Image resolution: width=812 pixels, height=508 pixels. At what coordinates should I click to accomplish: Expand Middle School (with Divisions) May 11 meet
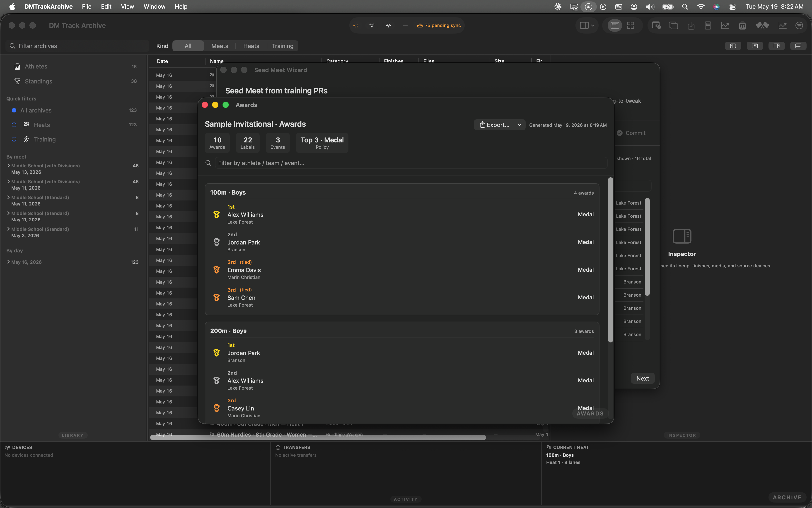[8, 181]
